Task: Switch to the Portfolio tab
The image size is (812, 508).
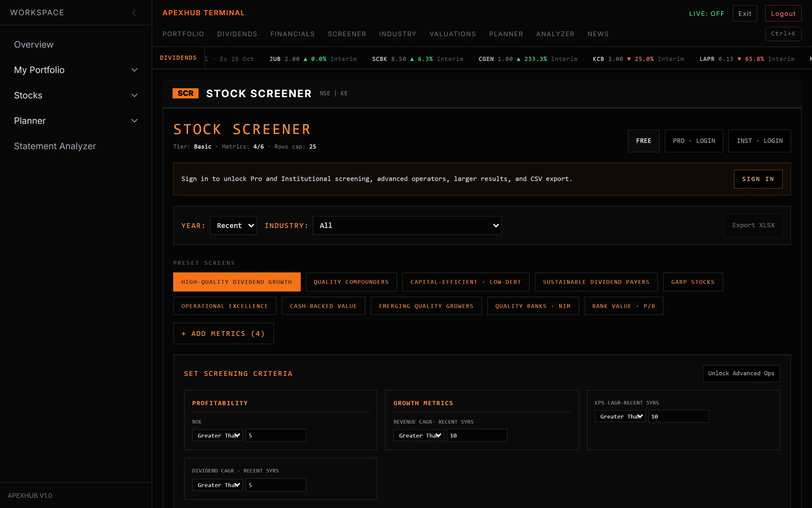Action: coord(183,34)
